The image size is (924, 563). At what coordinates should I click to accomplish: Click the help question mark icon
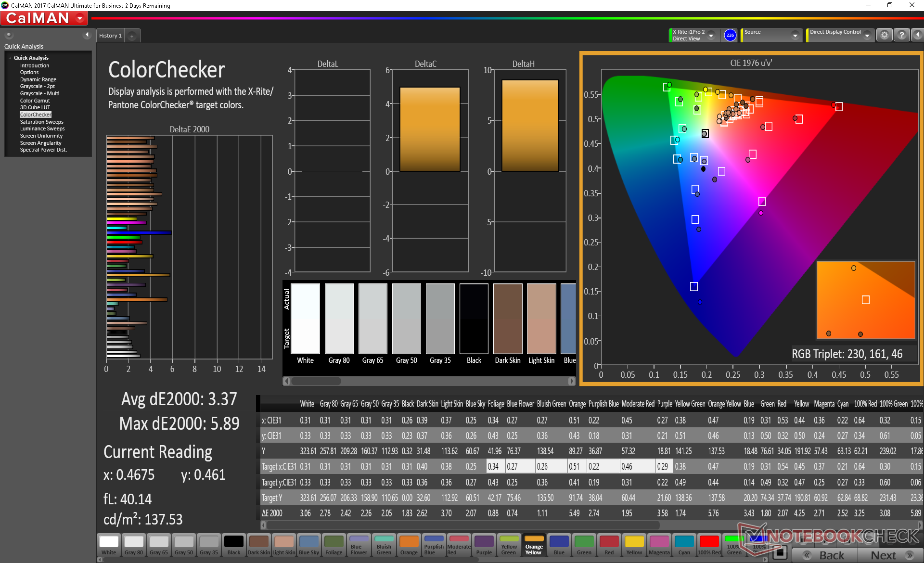tap(902, 35)
